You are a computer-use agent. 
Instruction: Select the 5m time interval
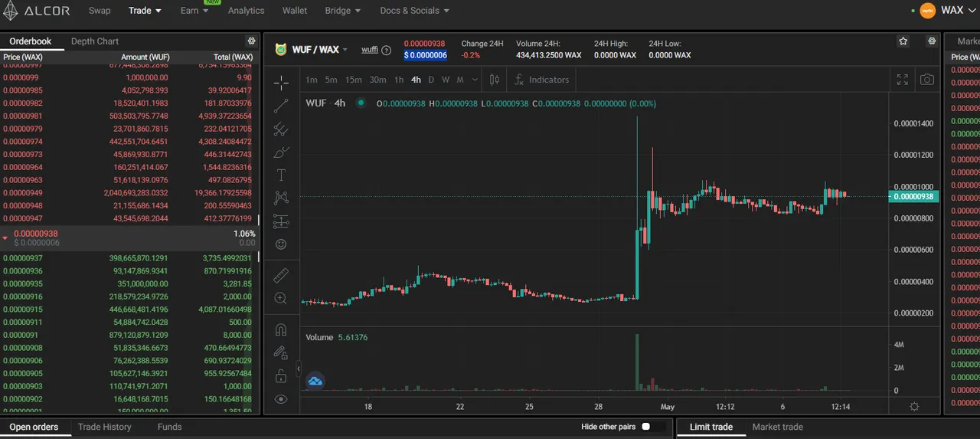(331, 80)
